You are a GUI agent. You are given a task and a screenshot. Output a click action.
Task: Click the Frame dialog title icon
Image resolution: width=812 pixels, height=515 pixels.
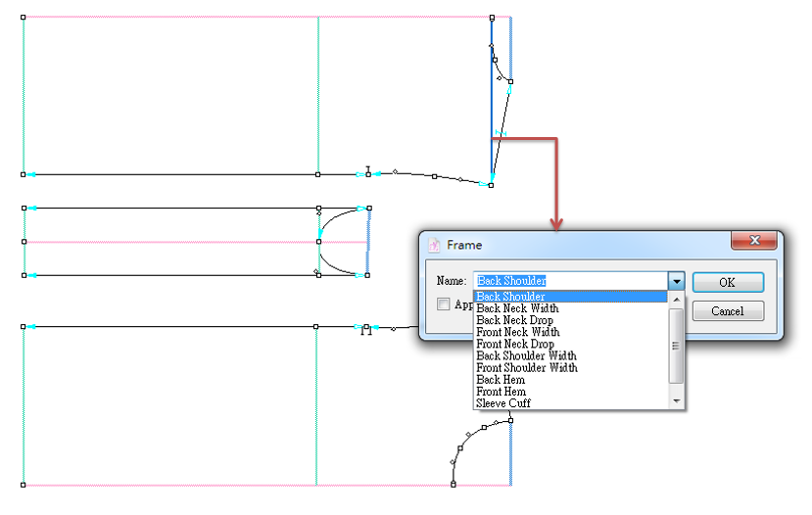click(x=434, y=245)
